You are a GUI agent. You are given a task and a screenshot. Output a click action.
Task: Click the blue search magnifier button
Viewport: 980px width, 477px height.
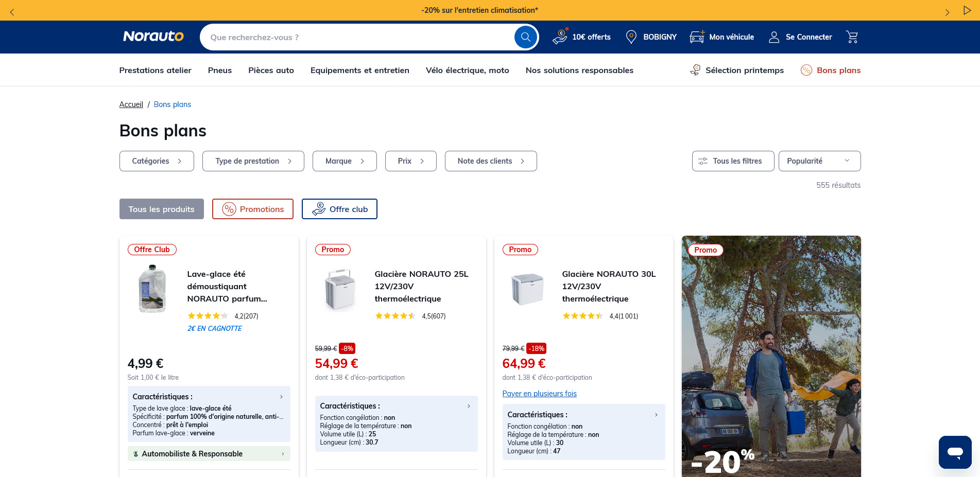[x=525, y=37]
